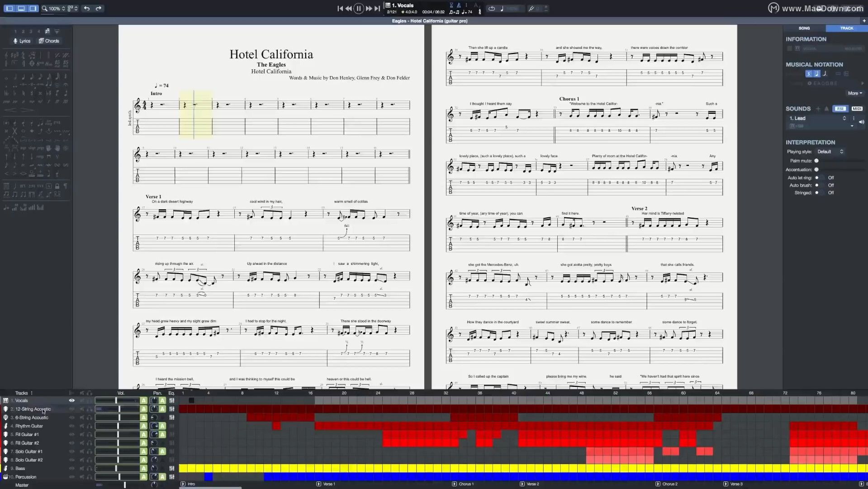868x489 pixels.
Task: Toggle volume automation A for Vocals
Action: coord(143,401)
